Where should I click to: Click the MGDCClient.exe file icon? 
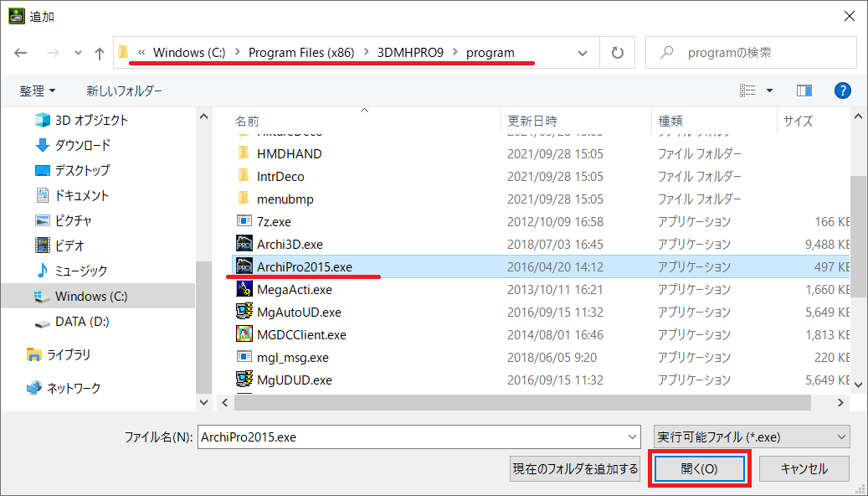244,335
